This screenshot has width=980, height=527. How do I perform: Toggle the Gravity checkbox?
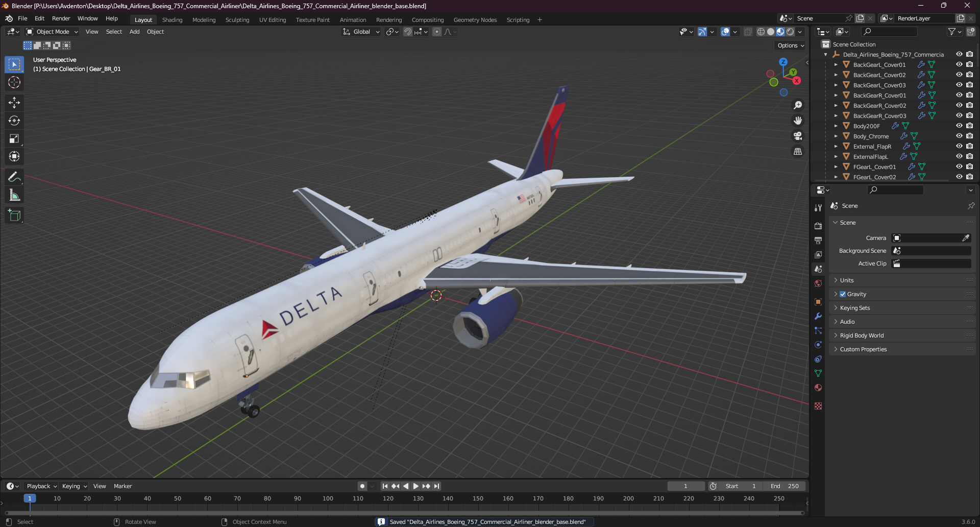843,294
